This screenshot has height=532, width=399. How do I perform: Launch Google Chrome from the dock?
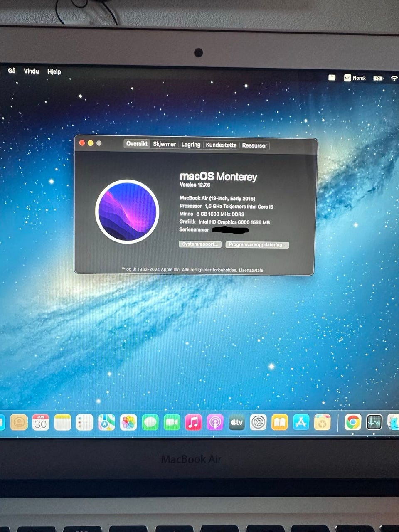tap(353, 422)
